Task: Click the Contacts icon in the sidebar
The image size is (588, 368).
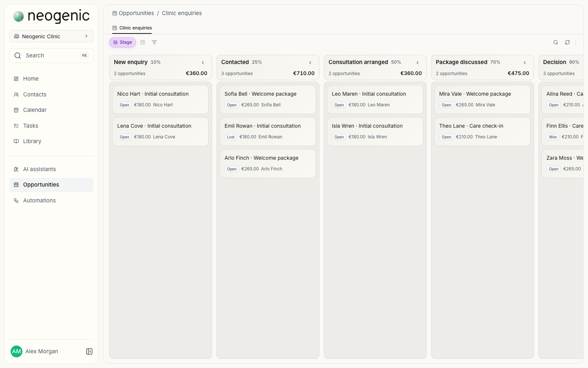Action: tap(16, 95)
